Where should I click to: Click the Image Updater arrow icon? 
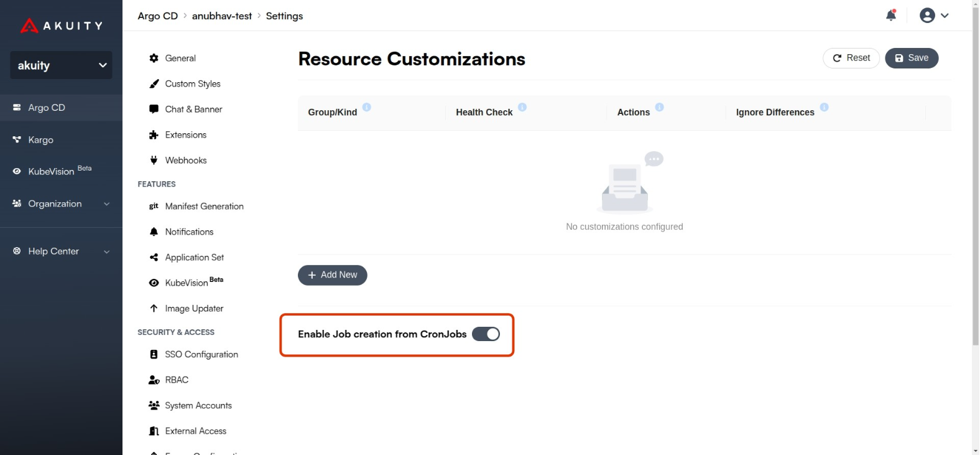[154, 308]
